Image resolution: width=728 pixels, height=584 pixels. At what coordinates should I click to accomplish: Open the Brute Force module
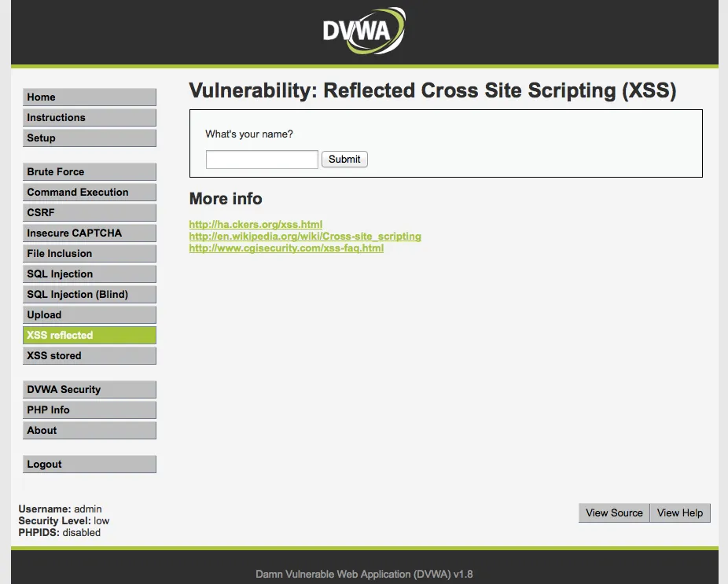[x=89, y=171]
